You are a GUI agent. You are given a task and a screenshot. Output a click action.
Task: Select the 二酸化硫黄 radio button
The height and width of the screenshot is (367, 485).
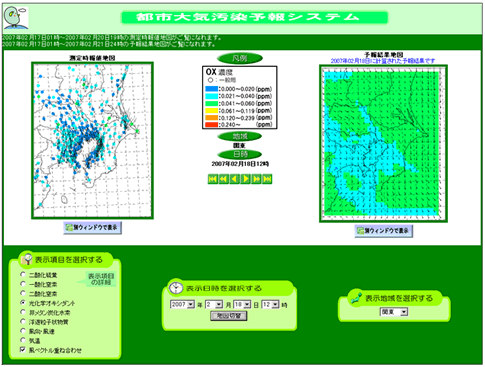click(x=23, y=275)
